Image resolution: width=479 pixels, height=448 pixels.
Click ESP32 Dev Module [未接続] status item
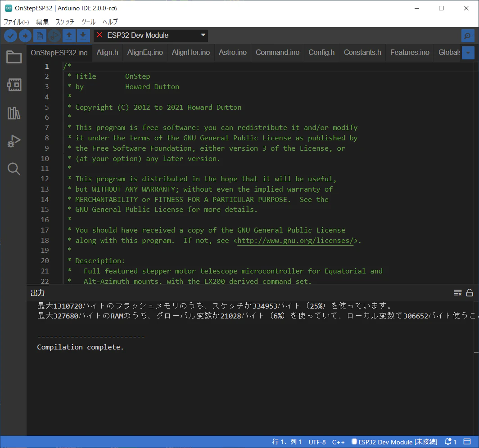tap(395, 442)
